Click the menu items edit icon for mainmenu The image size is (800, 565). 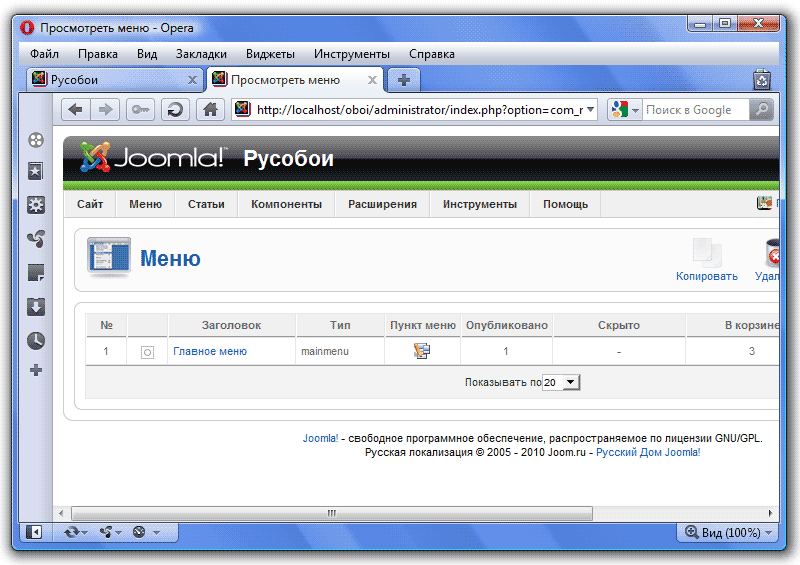pyautogui.click(x=421, y=351)
